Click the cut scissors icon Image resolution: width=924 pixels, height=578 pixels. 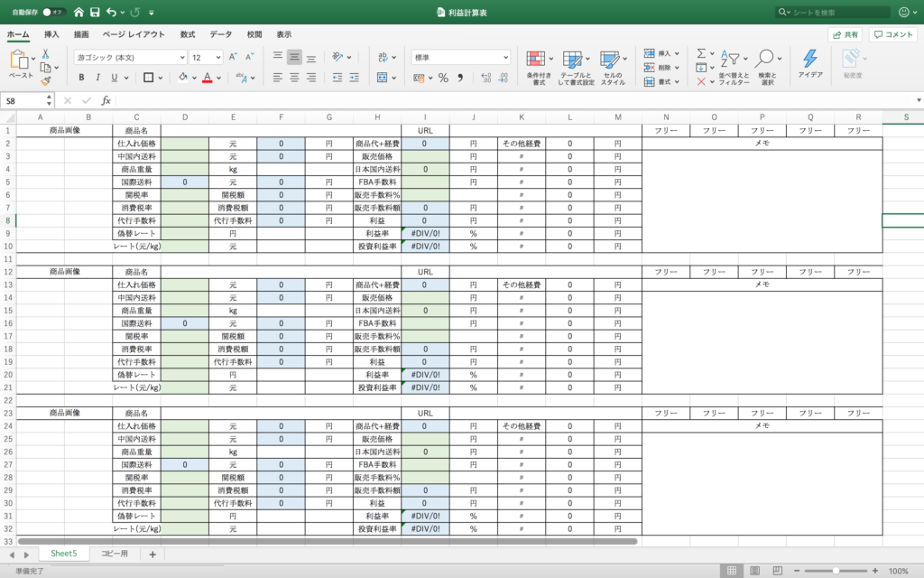(45, 54)
